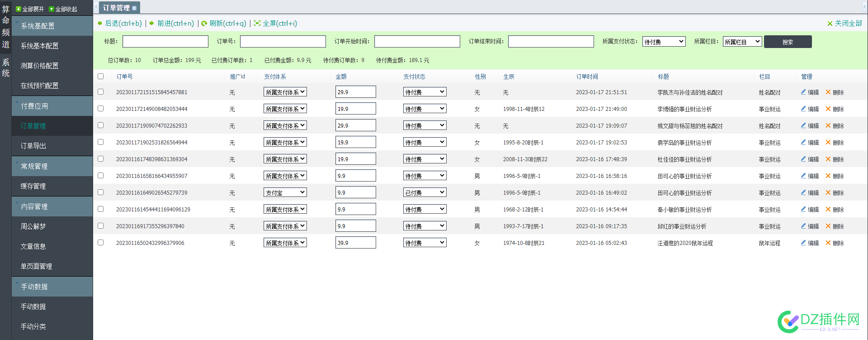Click edit pencil for 杜佳佳的事业财运分析 row

(x=803, y=159)
